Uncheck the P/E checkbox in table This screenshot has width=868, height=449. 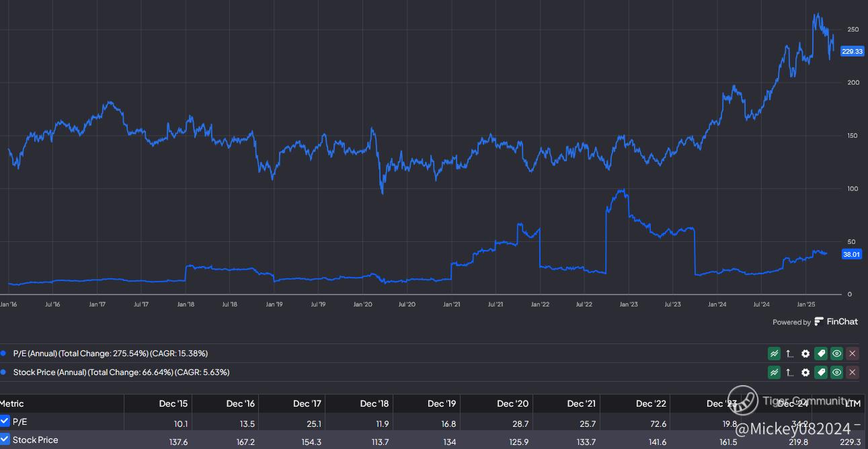(x=5, y=421)
